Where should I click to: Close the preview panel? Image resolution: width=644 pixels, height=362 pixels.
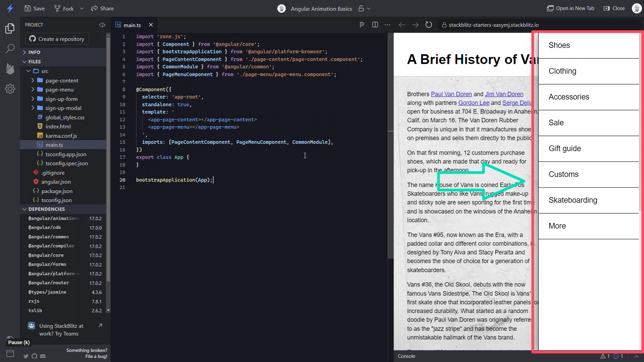[x=614, y=8]
